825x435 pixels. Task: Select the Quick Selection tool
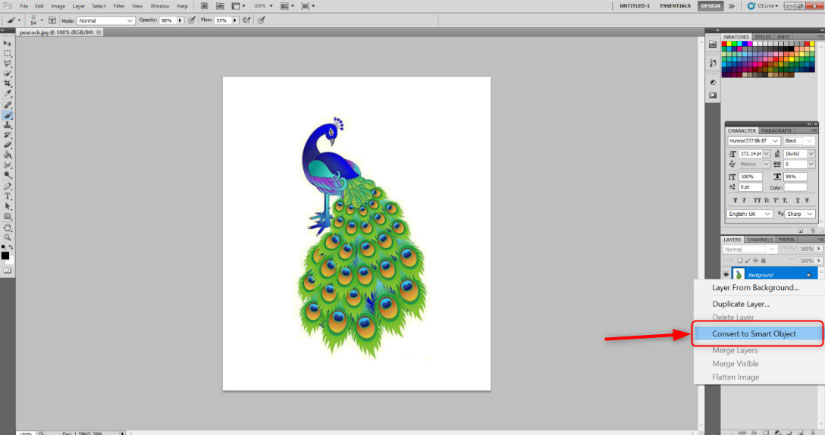[7, 74]
